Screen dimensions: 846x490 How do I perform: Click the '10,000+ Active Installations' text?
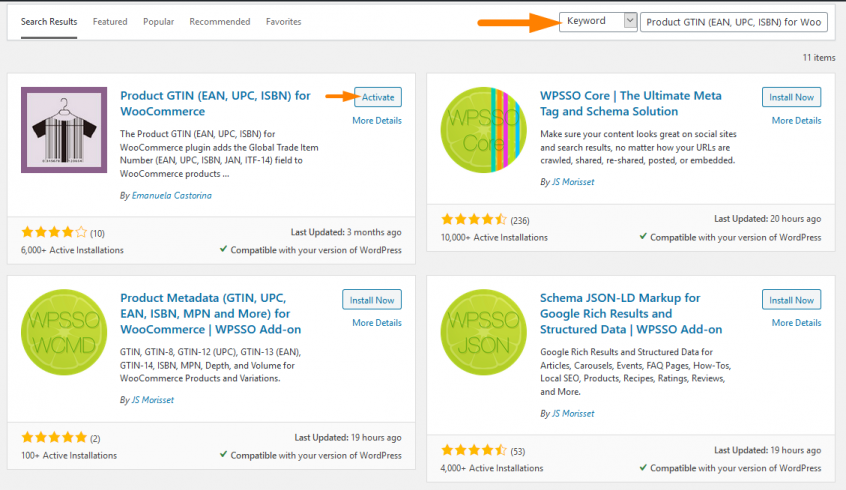494,237
